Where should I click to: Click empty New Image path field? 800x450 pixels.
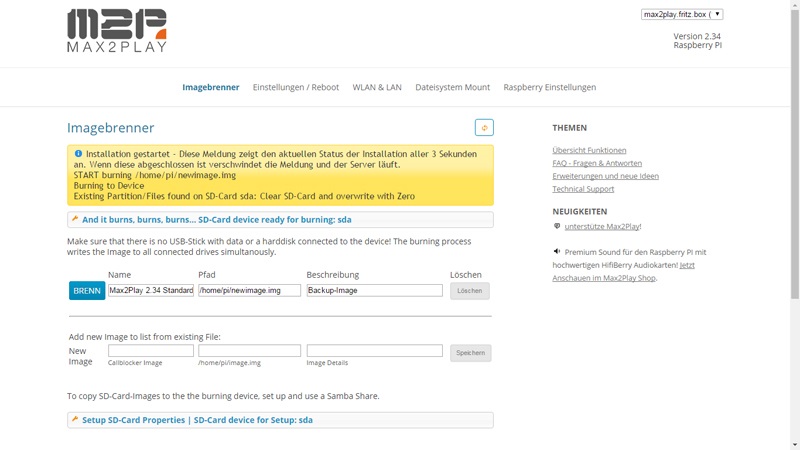(249, 351)
